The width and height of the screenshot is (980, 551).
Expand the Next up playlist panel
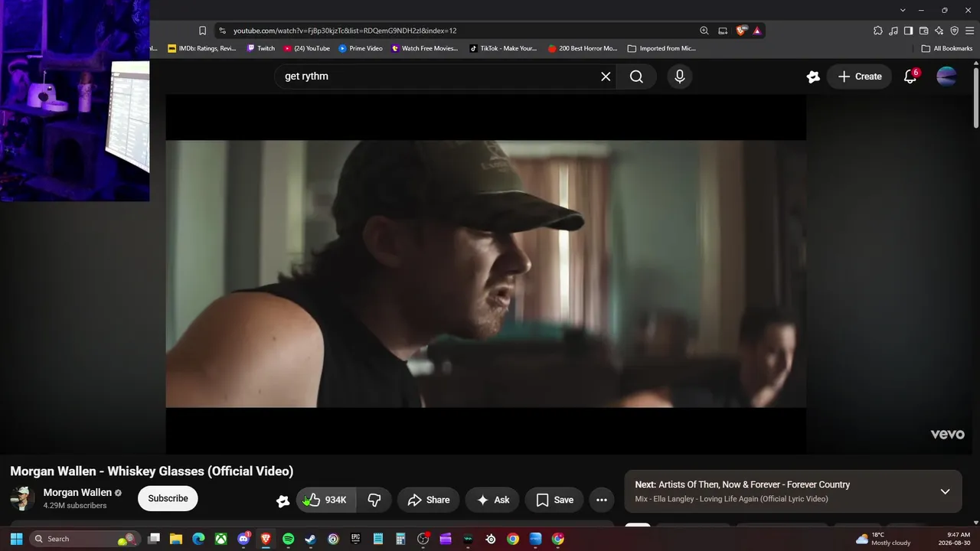point(945,491)
